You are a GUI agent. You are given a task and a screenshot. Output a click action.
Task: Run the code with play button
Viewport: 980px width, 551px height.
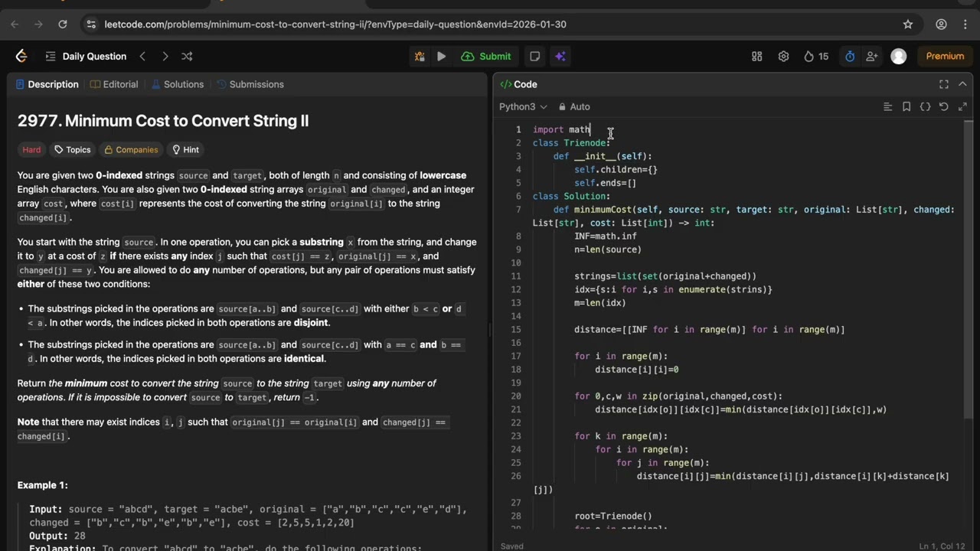tap(441, 56)
